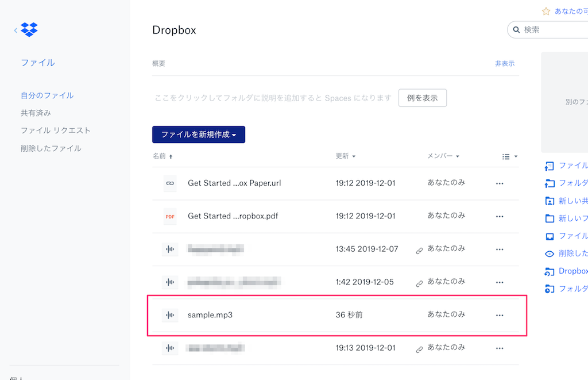This screenshot has width=588, height=380.
Task: Open more options for the 19:13 2019-12-01 file
Action: [x=500, y=348]
